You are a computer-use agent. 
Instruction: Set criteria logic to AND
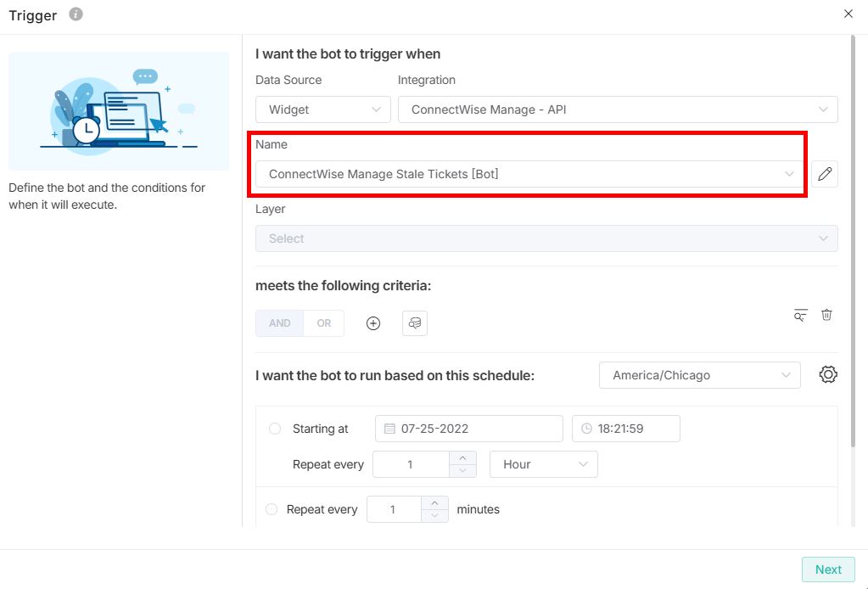[279, 323]
